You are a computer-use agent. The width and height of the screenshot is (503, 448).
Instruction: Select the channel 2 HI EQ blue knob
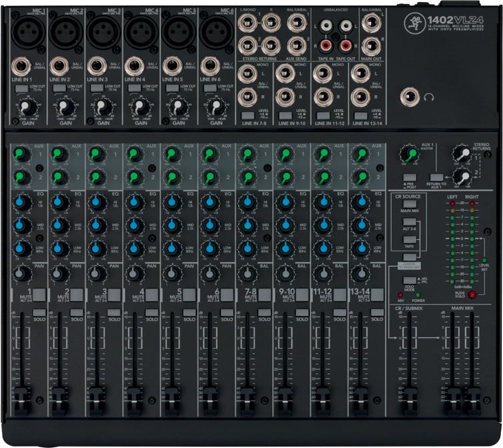tap(59, 202)
